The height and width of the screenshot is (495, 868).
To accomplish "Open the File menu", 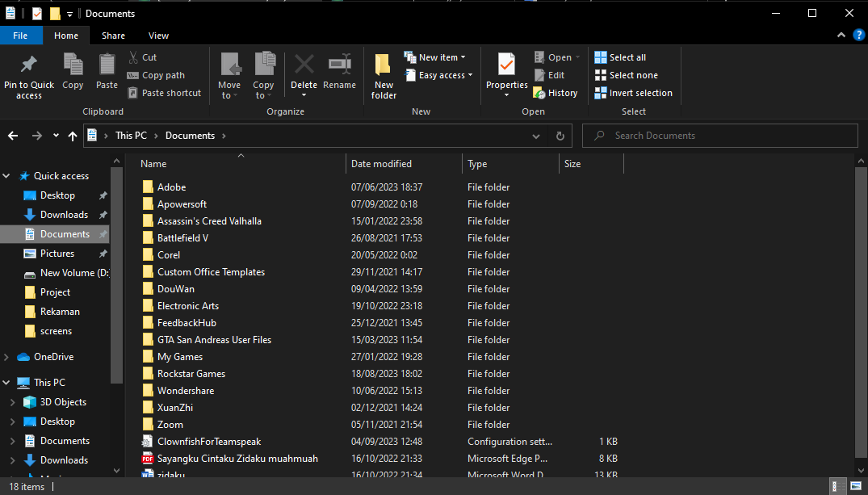I will click(x=20, y=36).
